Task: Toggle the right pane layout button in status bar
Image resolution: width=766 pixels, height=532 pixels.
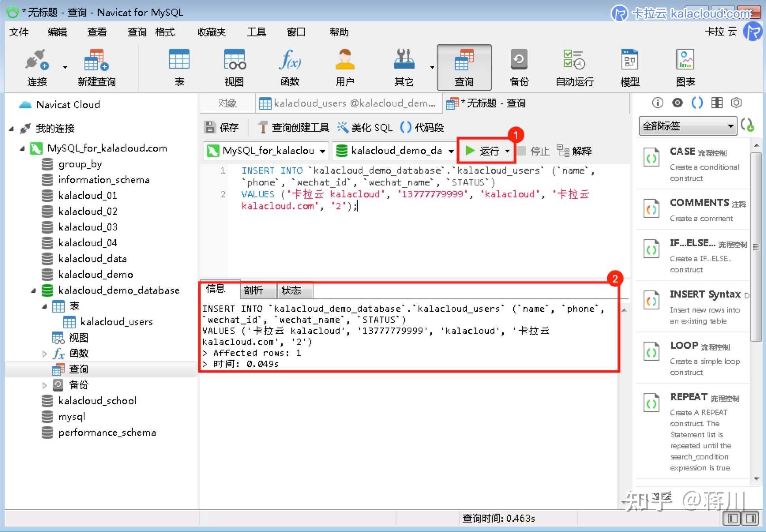Action: pyautogui.click(x=751, y=518)
